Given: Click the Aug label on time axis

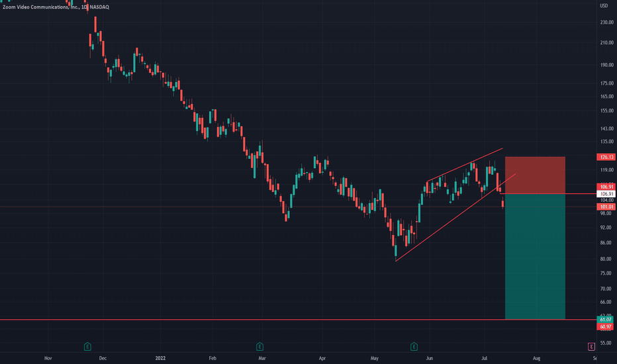Looking at the screenshot, I should click(536, 358).
